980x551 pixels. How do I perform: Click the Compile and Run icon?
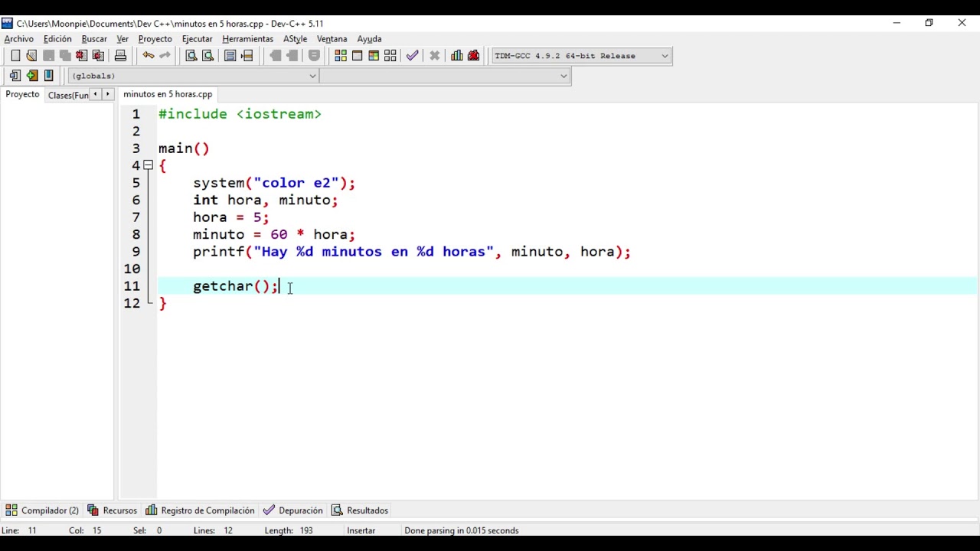(374, 55)
